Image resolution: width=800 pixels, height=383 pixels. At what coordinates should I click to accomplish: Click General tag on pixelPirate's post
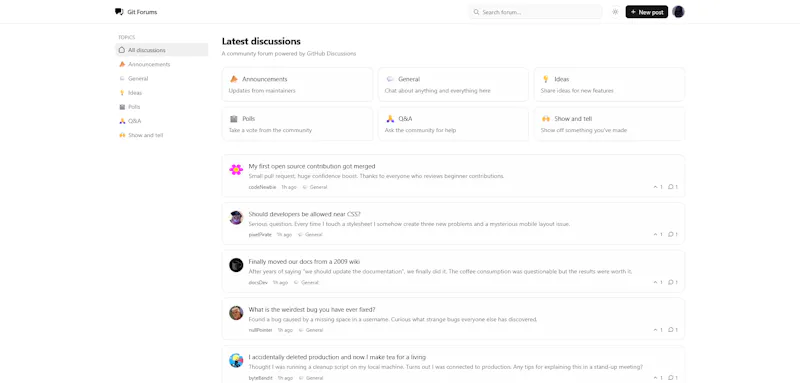click(310, 235)
